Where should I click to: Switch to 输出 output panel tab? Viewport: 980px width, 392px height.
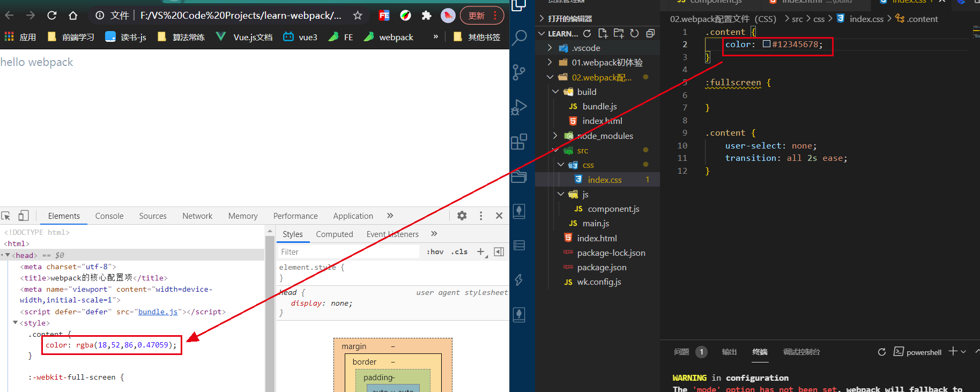(729, 352)
